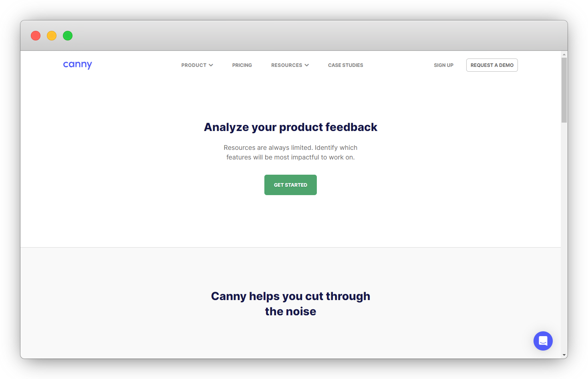Click the red traffic light button
The image size is (588, 379).
35,36
